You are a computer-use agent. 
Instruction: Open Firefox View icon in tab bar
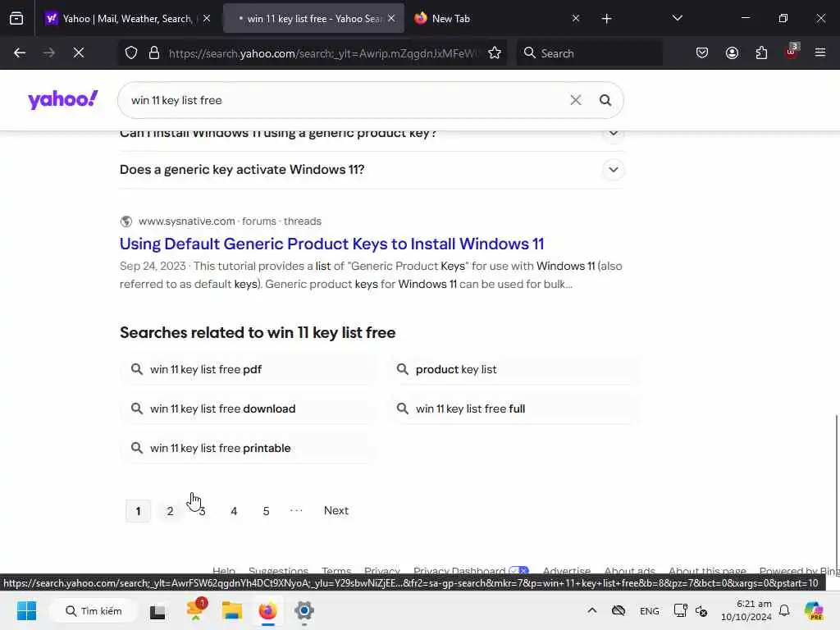tap(16, 19)
